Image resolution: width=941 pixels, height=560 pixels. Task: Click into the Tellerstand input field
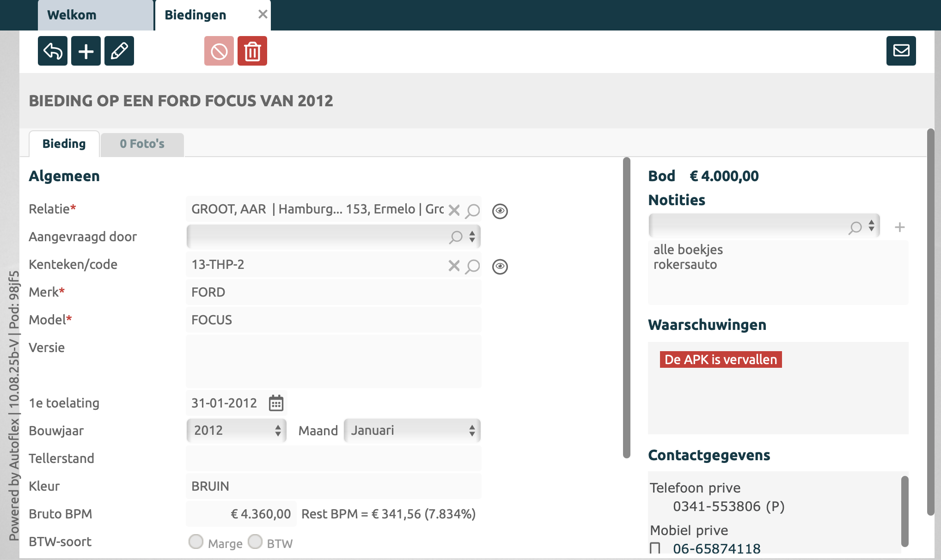333,458
